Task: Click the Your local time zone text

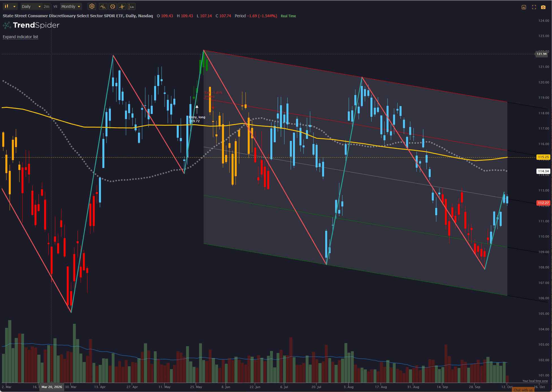Action: point(535,381)
